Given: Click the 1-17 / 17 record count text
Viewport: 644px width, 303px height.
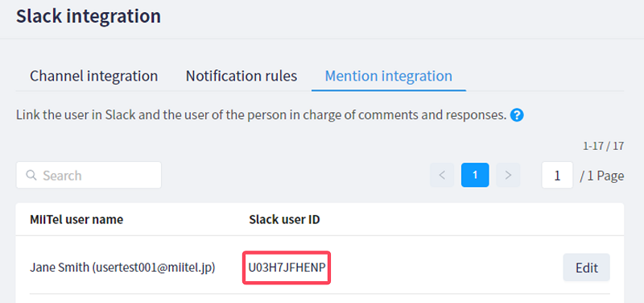Looking at the screenshot, I should pyautogui.click(x=603, y=146).
